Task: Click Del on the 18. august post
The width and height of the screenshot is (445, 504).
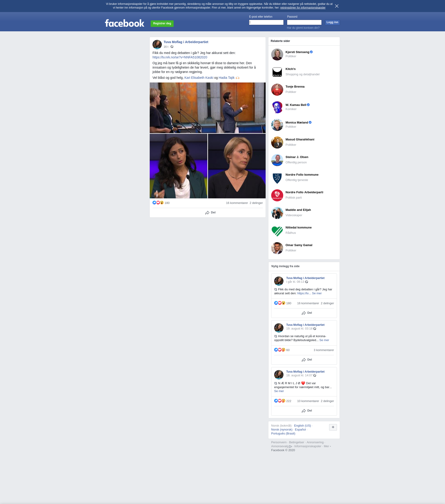Action: 307,411
